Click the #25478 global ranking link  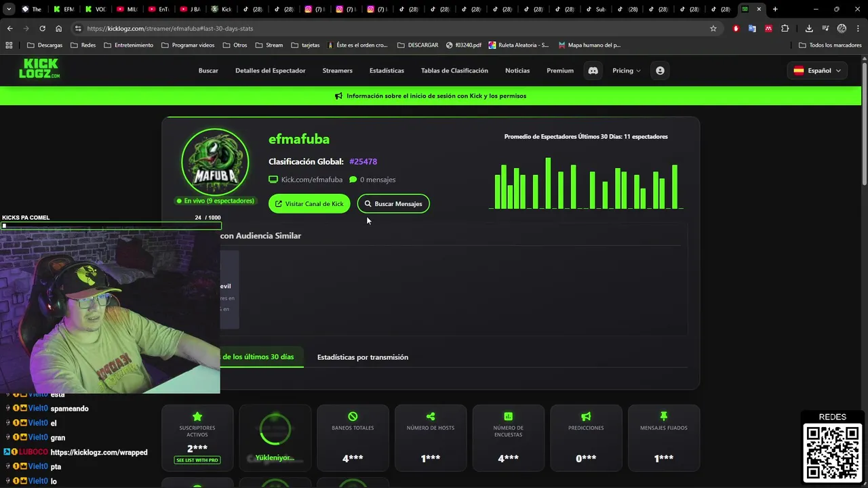[363, 162]
